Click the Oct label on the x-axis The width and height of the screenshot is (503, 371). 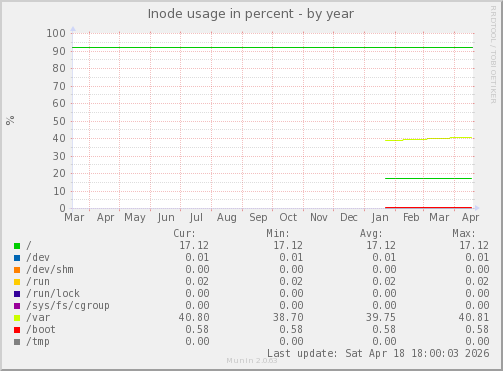[x=288, y=218]
